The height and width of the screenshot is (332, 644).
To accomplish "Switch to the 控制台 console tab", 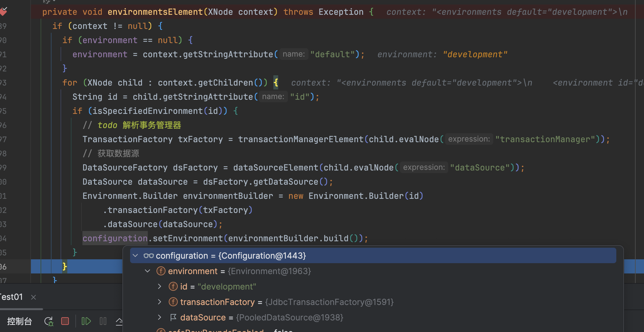I will coord(20,321).
